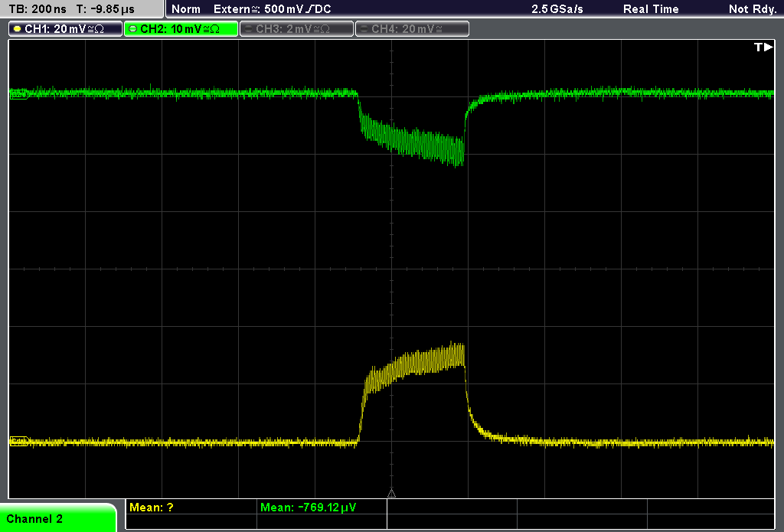This screenshot has width=784, height=532.
Task: Click the yellow Mean: ? measurement
Action: click(x=151, y=508)
